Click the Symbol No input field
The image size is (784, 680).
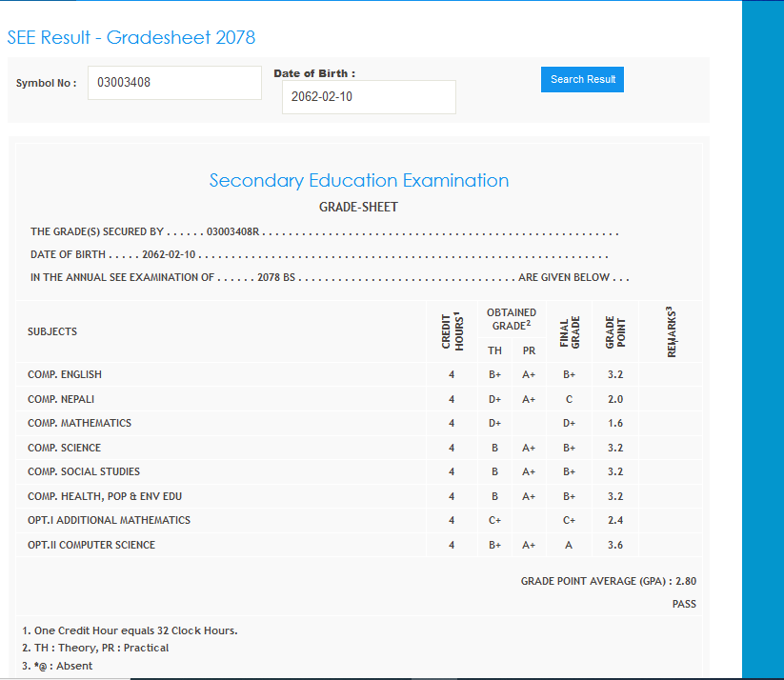click(174, 83)
